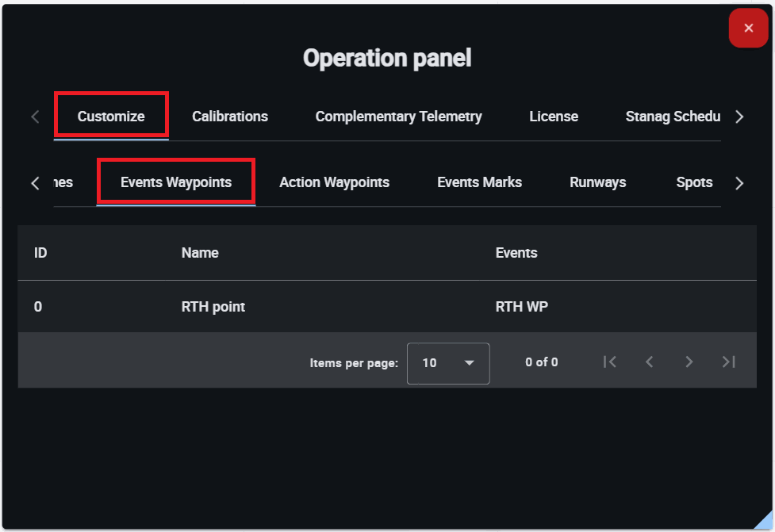775x532 pixels.
Task: Switch to the Calibrations tab
Action: click(x=230, y=117)
